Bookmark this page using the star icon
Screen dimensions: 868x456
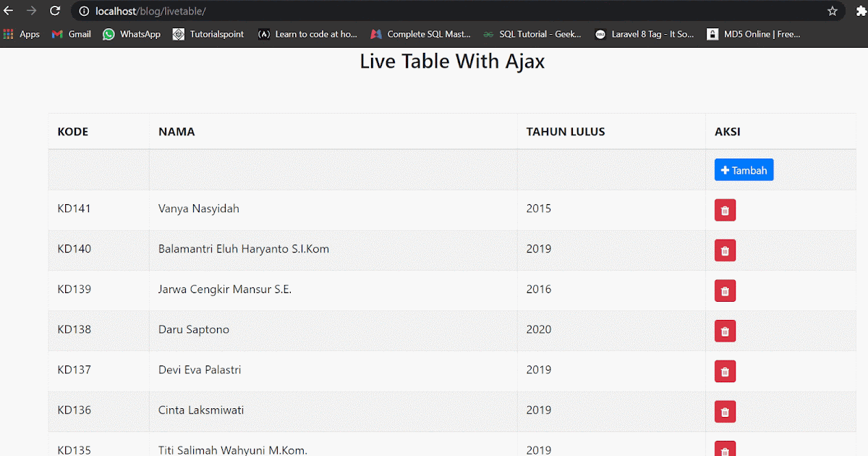click(x=833, y=11)
